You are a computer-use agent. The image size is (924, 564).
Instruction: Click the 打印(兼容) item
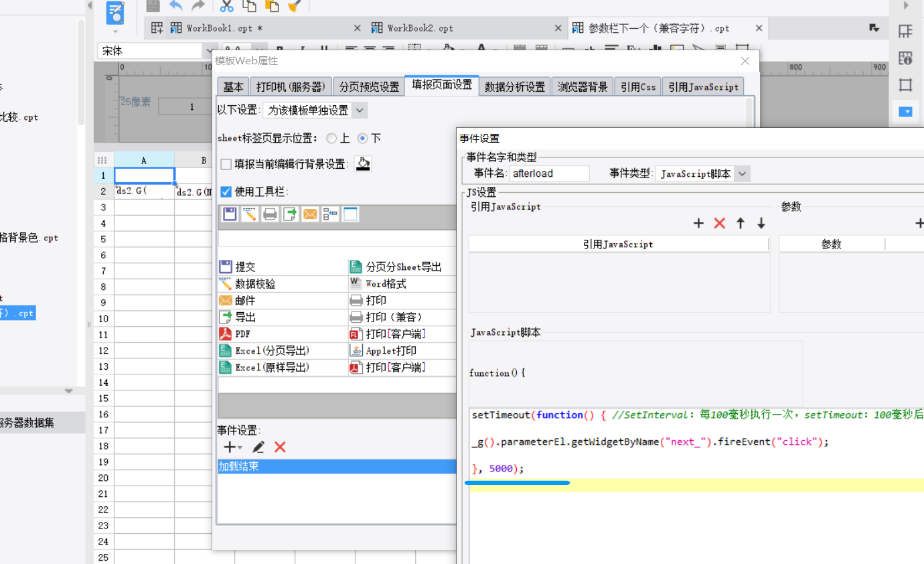[x=402, y=317]
